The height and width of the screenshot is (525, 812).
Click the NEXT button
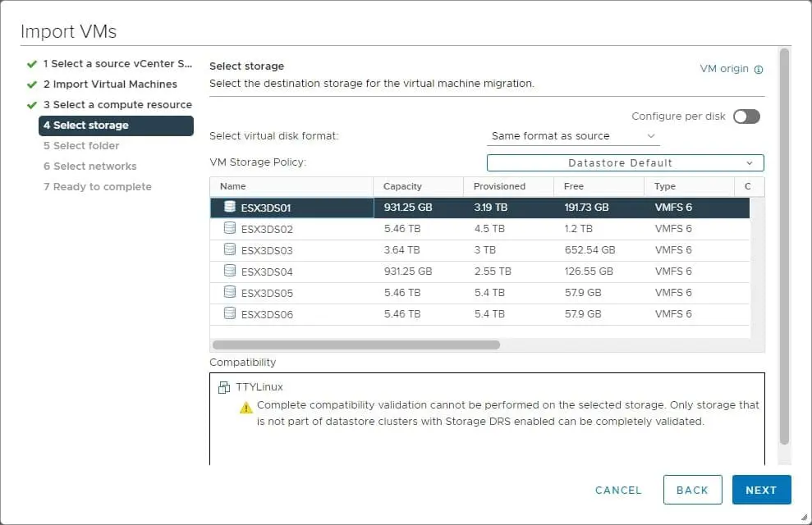[x=761, y=490]
